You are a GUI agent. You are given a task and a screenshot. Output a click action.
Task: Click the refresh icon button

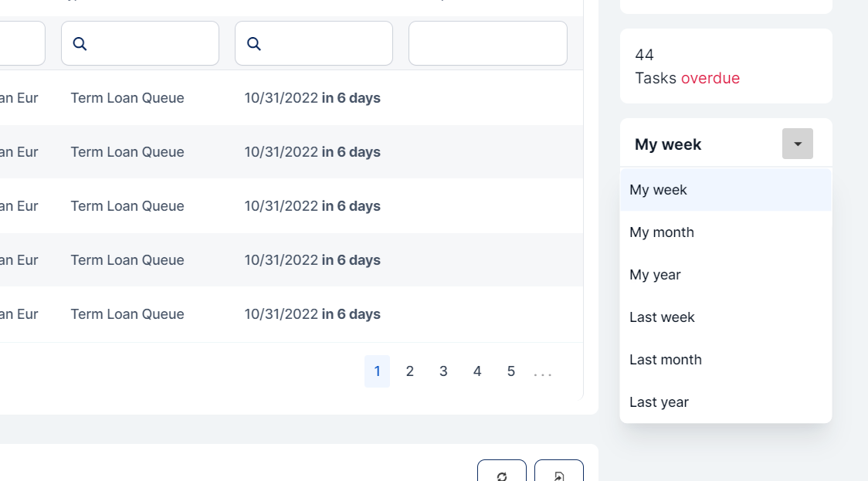pos(502,473)
